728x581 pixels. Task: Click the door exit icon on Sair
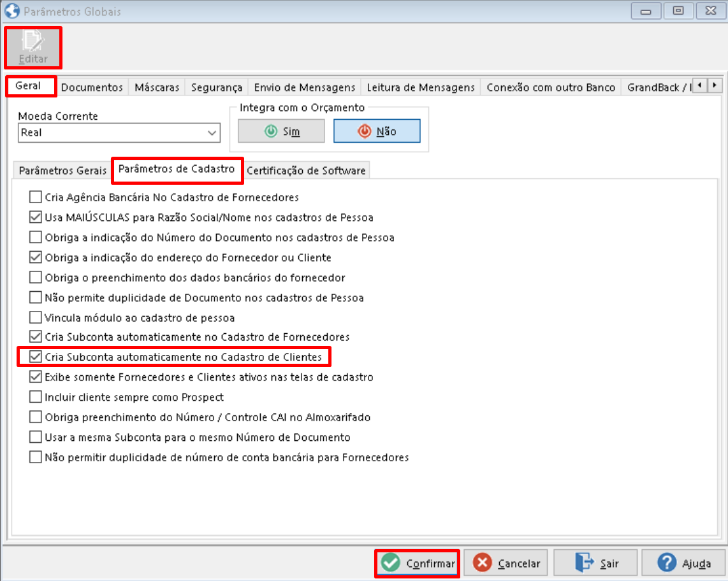pyautogui.click(x=584, y=563)
